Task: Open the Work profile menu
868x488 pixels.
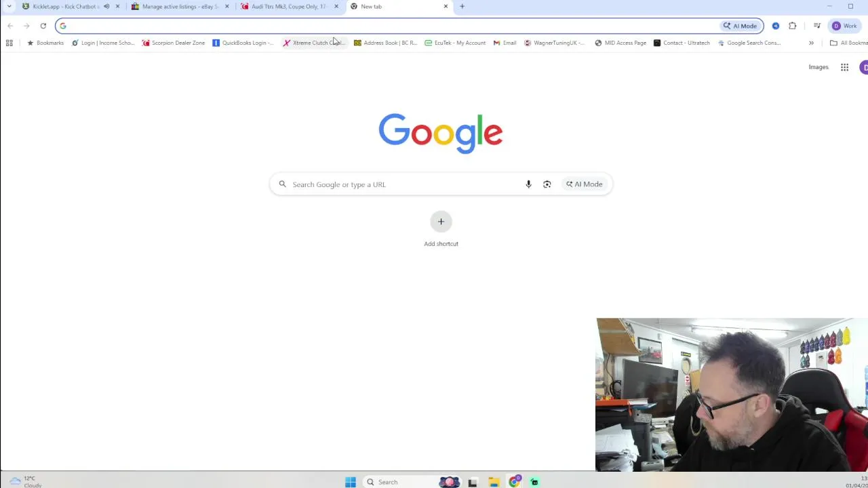Action: coord(844,26)
